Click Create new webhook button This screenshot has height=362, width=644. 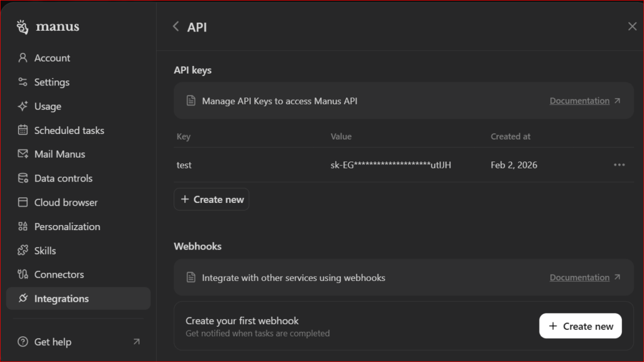click(x=580, y=326)
